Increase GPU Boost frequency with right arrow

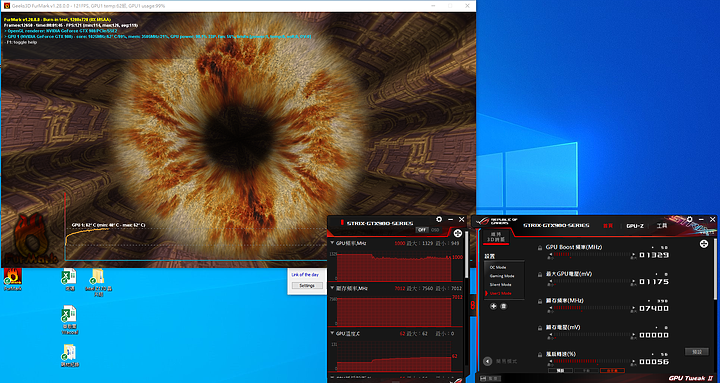click(633, 254)
